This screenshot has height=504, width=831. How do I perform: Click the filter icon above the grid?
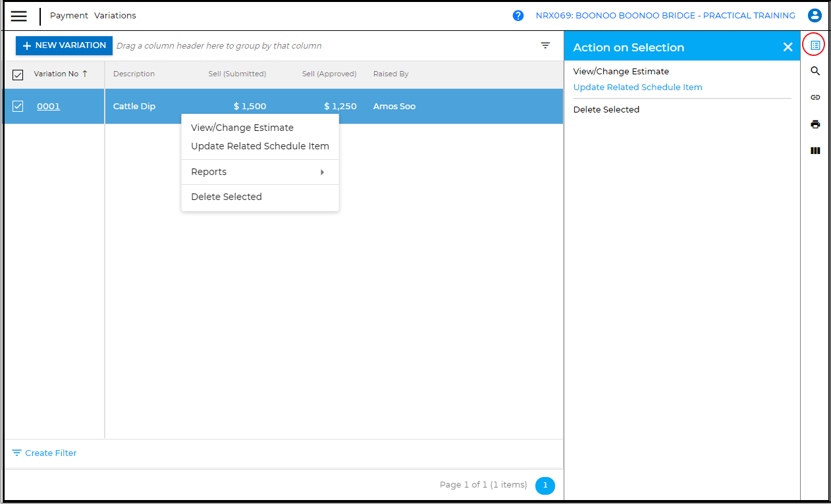pyautogui.click(x=545, y=45)
